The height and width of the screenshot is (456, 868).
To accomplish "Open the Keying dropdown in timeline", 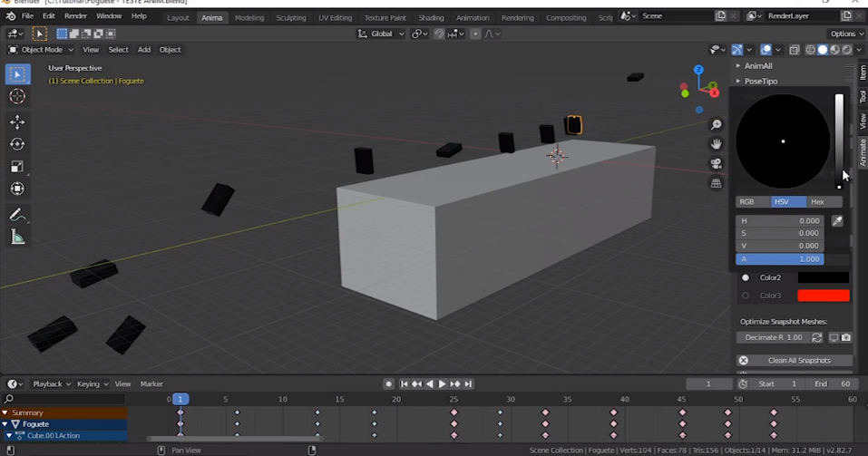I will click(92, 383).
